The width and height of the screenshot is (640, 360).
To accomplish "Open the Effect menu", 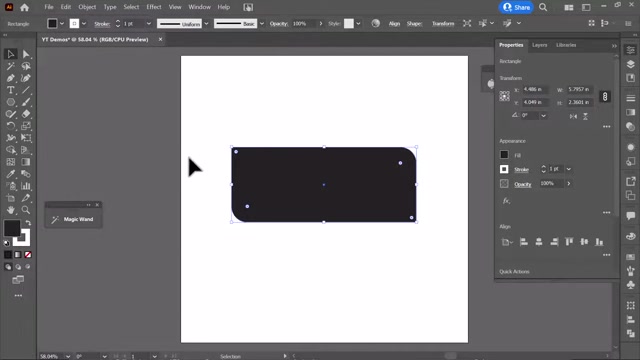I will pyautogui.click(x=153, y=7).
